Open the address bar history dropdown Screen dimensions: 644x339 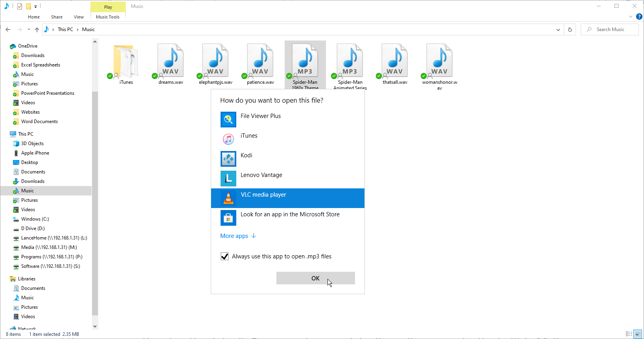[558, 29]
